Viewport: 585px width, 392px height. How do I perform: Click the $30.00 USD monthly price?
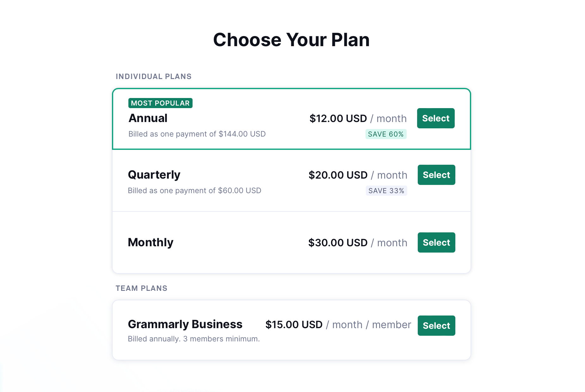338,243
